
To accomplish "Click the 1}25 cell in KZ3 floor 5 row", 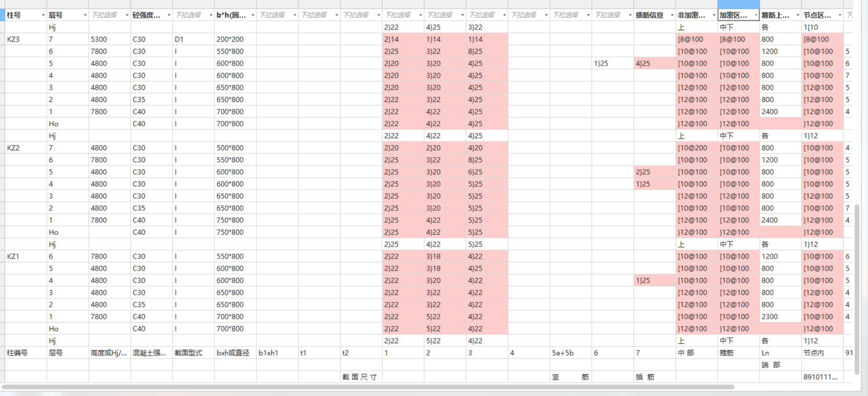I will tap(613, 63).
